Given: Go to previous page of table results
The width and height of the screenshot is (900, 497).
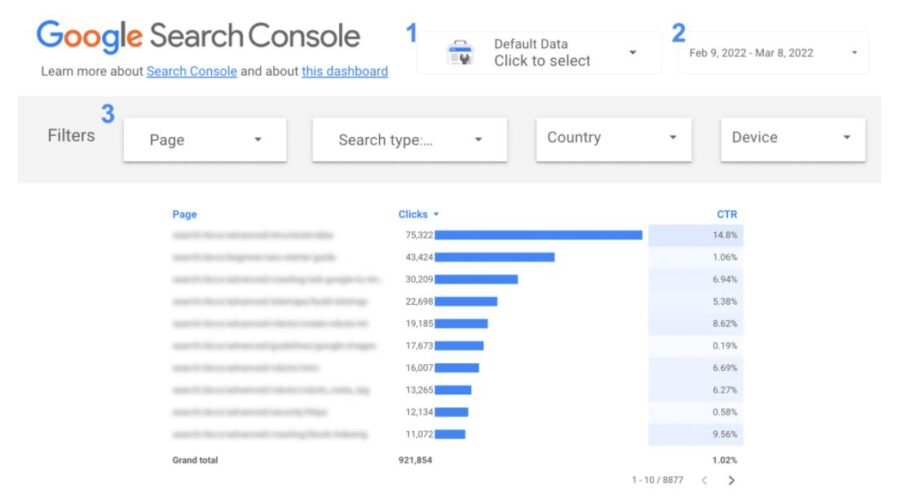Looking at the screenshot, I should (704, 480).
